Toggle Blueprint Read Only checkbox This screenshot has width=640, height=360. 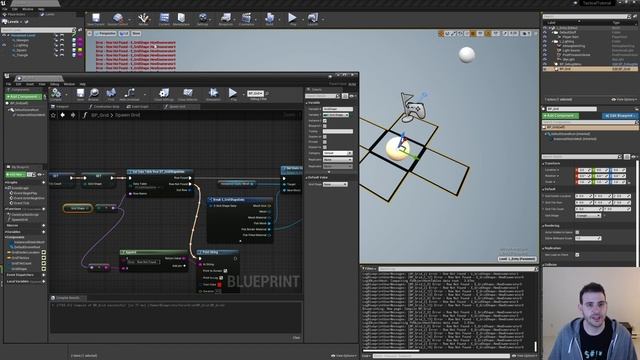324,126
